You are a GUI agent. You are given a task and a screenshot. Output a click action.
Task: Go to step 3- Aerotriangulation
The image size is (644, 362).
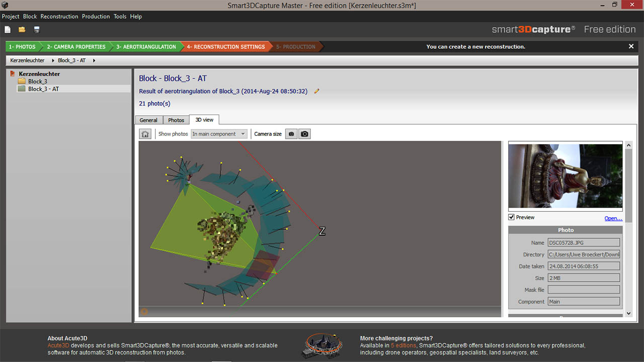[x=146, y=47]
